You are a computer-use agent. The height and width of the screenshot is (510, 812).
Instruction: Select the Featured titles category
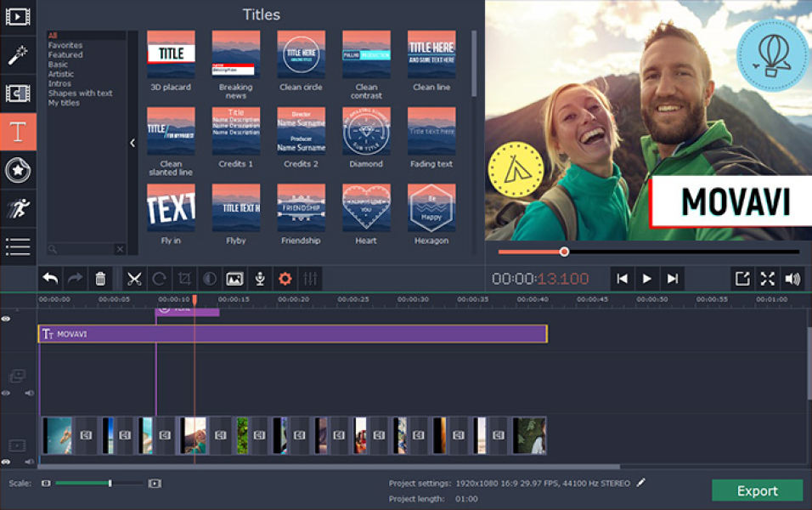65,54
